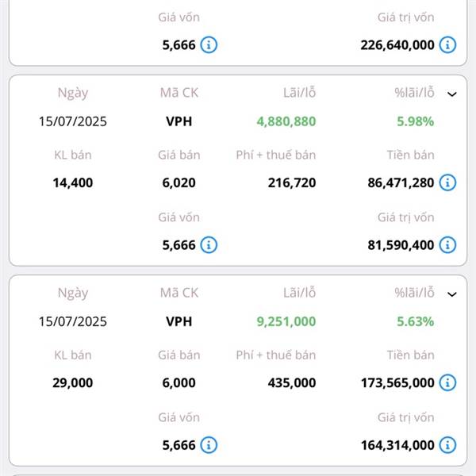Tap the 435,000 fee and tax value
Image resolution: width=476 pixels, height=476 pixels.
291,382
